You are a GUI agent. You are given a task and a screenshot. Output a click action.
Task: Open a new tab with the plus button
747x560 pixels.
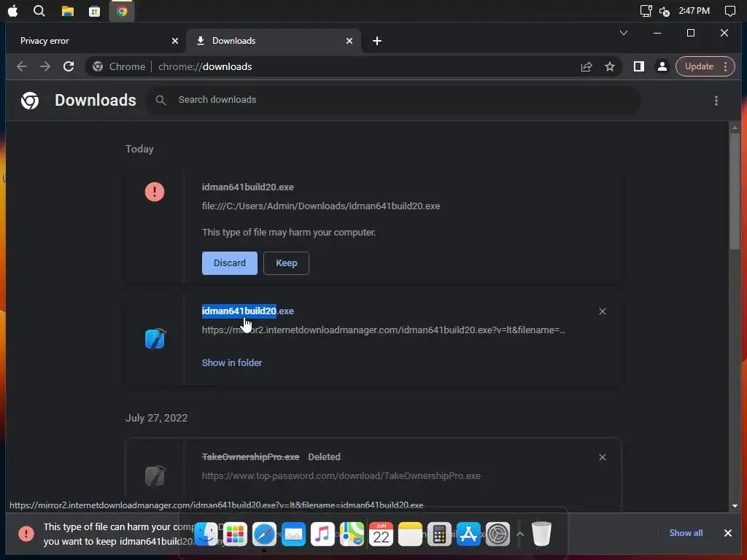[377, 41]
